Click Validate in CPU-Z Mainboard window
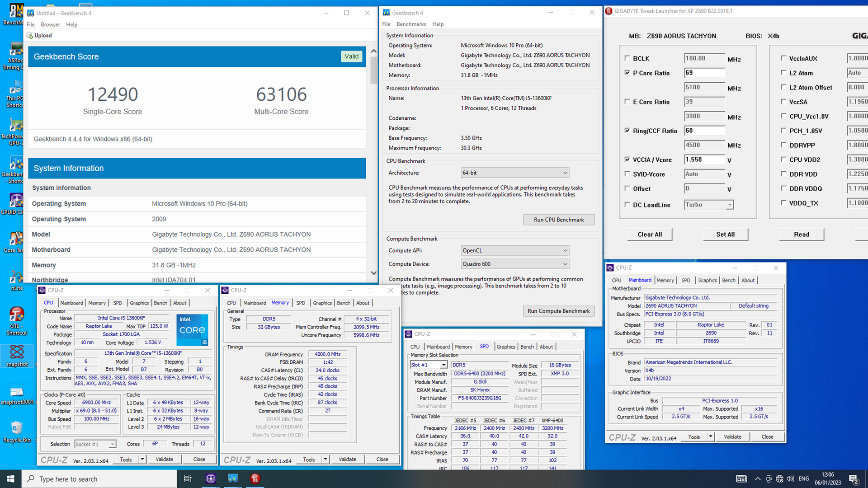 (x=732, y=437)
